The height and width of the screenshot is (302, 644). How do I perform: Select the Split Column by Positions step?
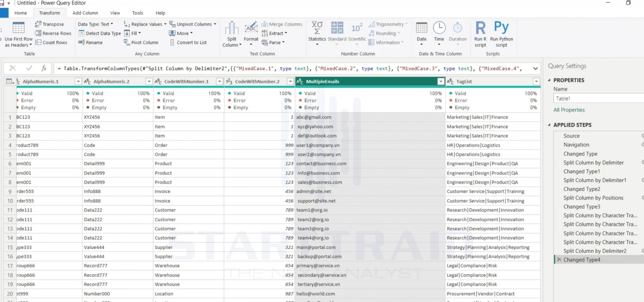593,198
